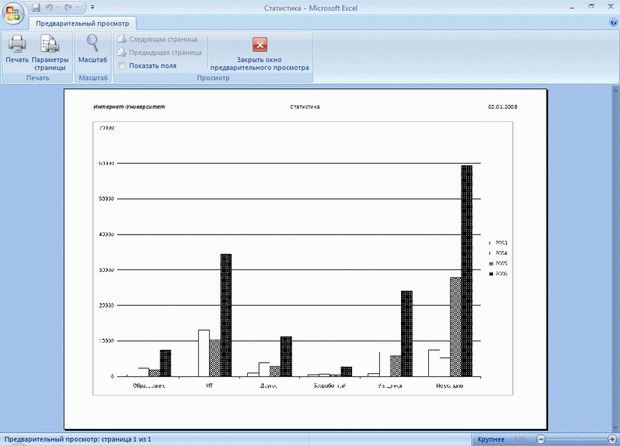Click the Крупнее zoom label in status bar
This screenshot has height=446, width=620.
(490, 439)
